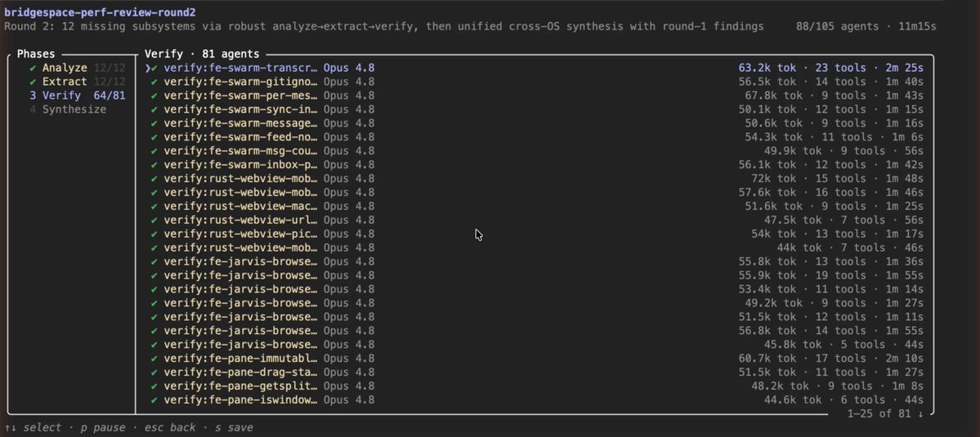
Task: Click the check icon on verify:fe-pane-iswindow row
Action: point(154,399)
